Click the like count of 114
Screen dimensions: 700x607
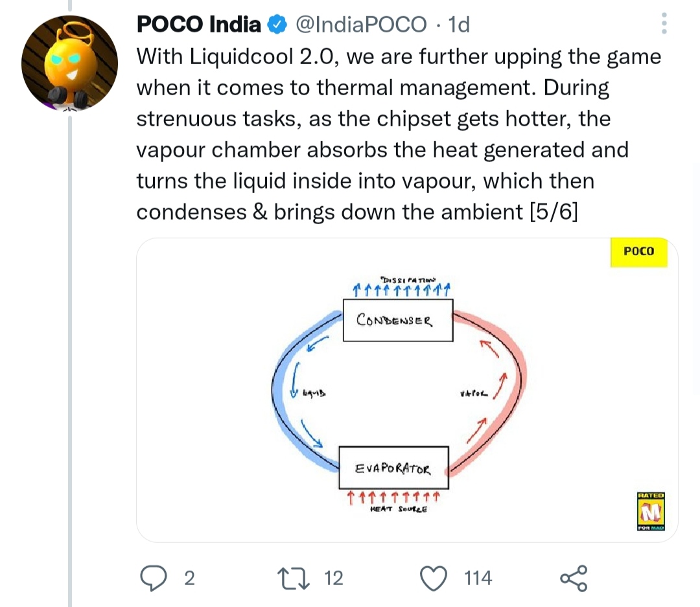pos(478,577)
